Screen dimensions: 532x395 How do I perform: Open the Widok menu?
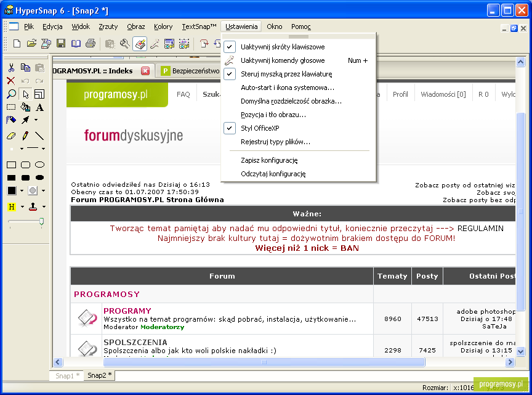click(x=81, y=26)
